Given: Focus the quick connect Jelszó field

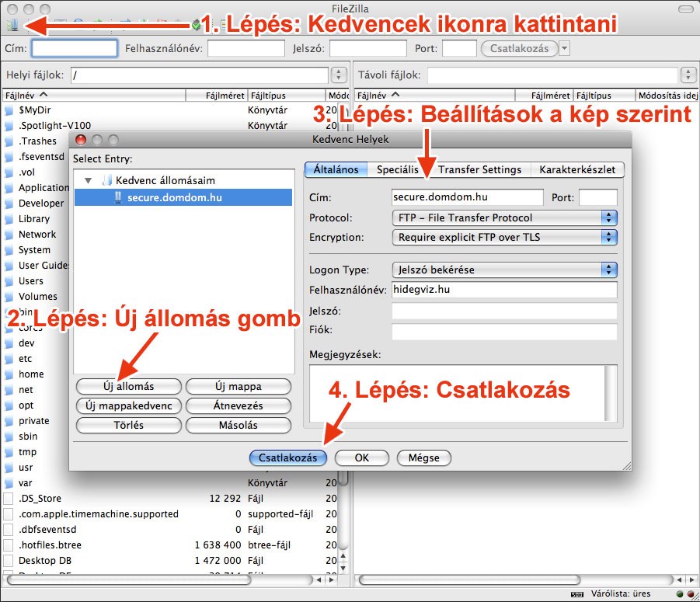Looking at the screenshot, I should click(368, 48).
